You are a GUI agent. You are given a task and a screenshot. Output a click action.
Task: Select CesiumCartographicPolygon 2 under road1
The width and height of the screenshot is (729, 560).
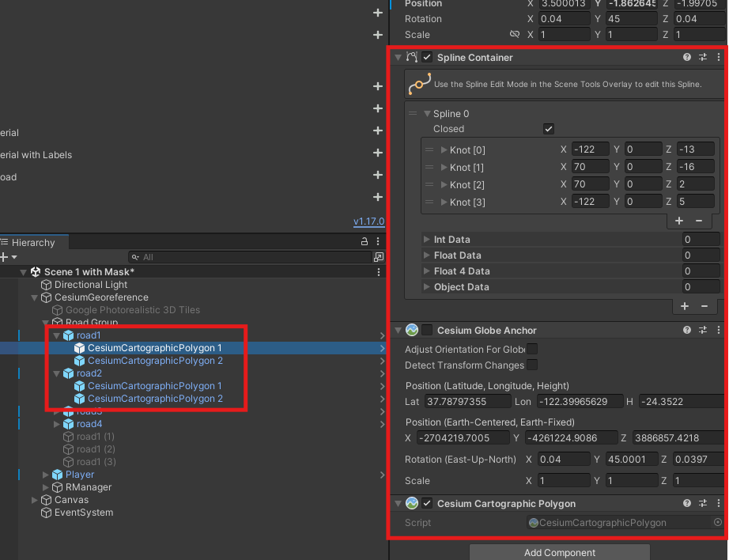click(155, 361)
